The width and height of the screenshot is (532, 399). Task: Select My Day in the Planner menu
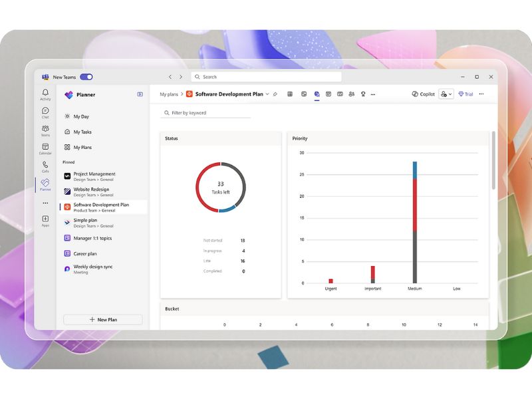coord(81,116)
